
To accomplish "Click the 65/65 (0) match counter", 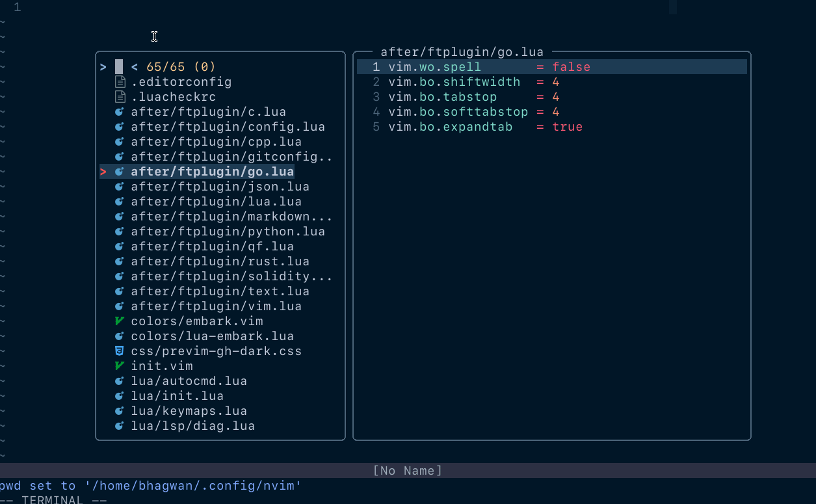I will pos(181,67).
